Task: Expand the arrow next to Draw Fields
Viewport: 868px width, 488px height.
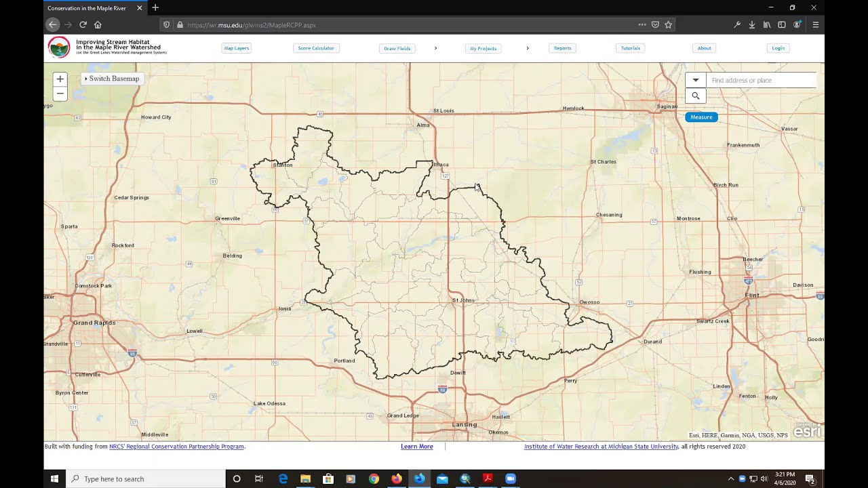Action: click(435, 48)
